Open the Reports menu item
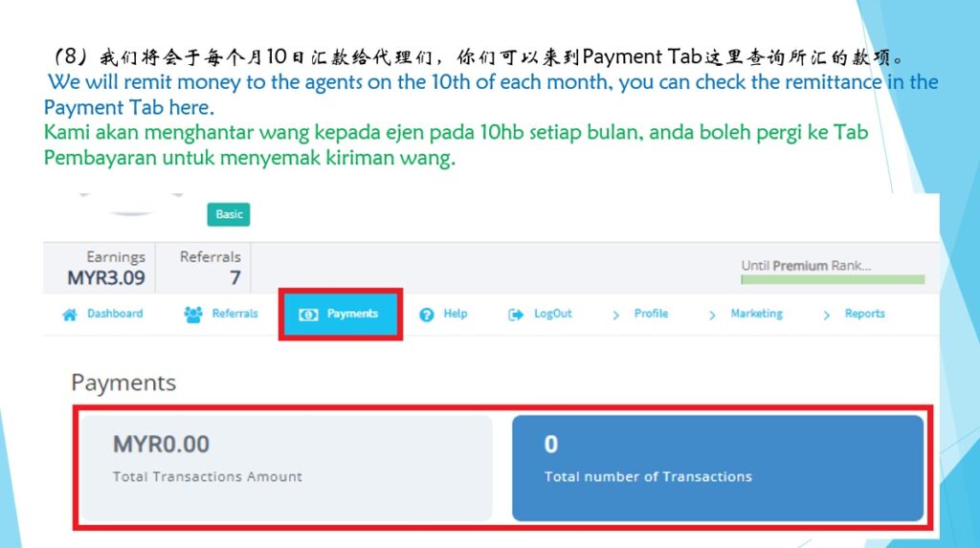 pyautogui.click(x=865, y=314)
